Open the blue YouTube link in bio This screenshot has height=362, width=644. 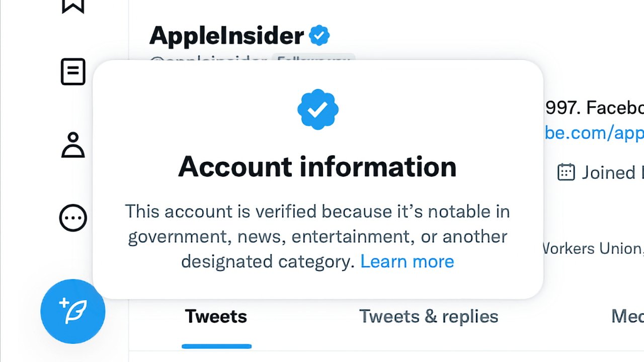point(594,133)
